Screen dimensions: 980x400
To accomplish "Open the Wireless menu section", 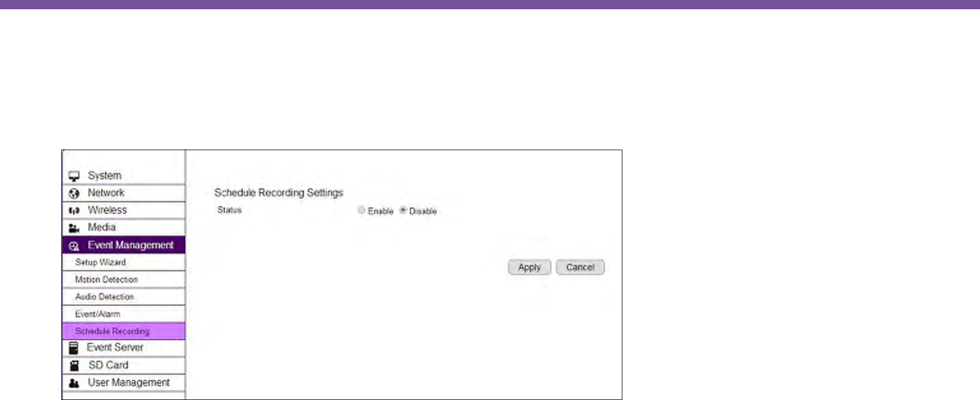I will [x=124, y=210].
